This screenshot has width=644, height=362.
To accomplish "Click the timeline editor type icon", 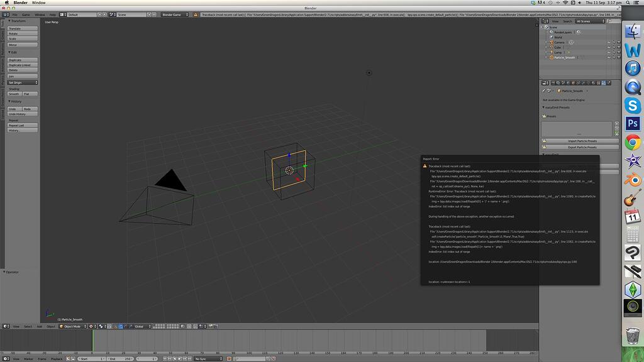I will point(6,359).
